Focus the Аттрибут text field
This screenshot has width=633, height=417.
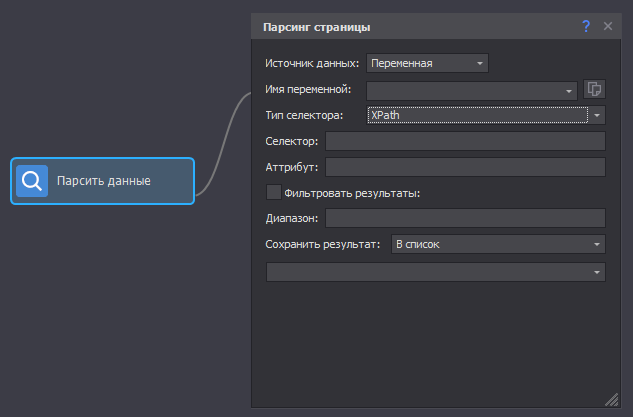click(x=465, y=167)
